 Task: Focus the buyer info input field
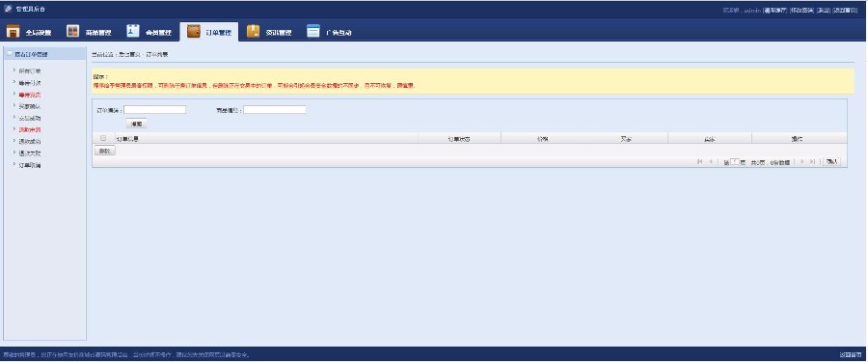pos(275,110)
